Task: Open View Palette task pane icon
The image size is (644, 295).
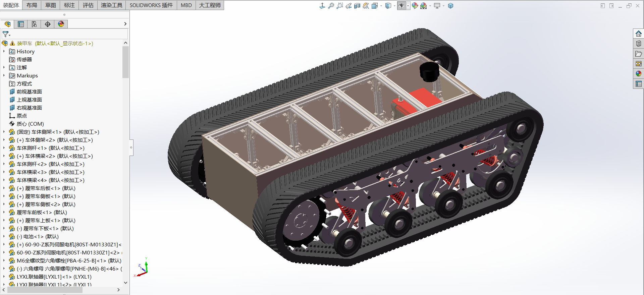Action: tap(639, 64)
